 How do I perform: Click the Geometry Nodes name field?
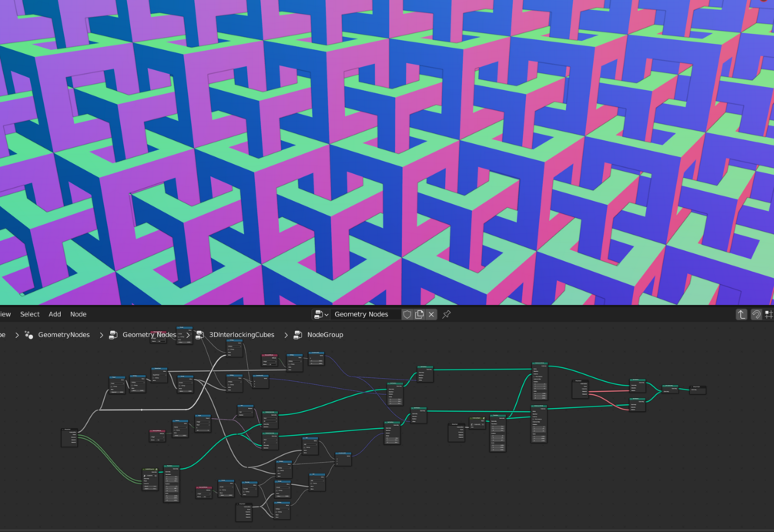(x=365, y=314)
